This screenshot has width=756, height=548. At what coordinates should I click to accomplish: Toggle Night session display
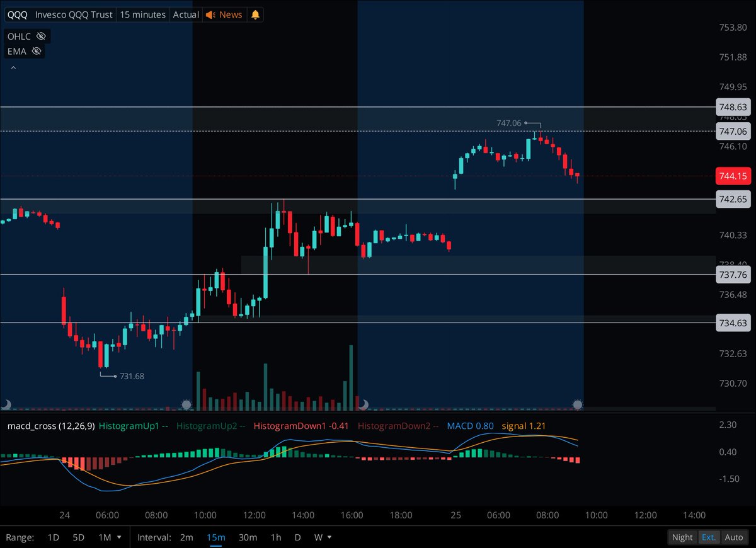pos(682,537)
